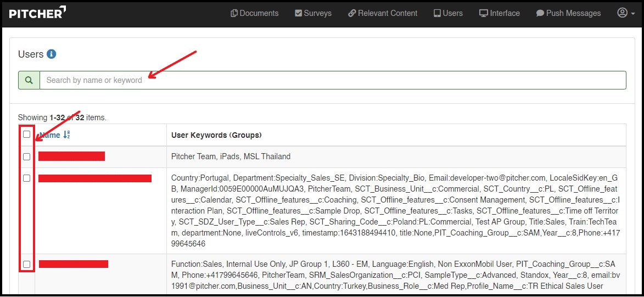644x297 pixels.
Task: Open the redacted name in the Portugal row
Action: pyautogui.click(x=94, y=178)
